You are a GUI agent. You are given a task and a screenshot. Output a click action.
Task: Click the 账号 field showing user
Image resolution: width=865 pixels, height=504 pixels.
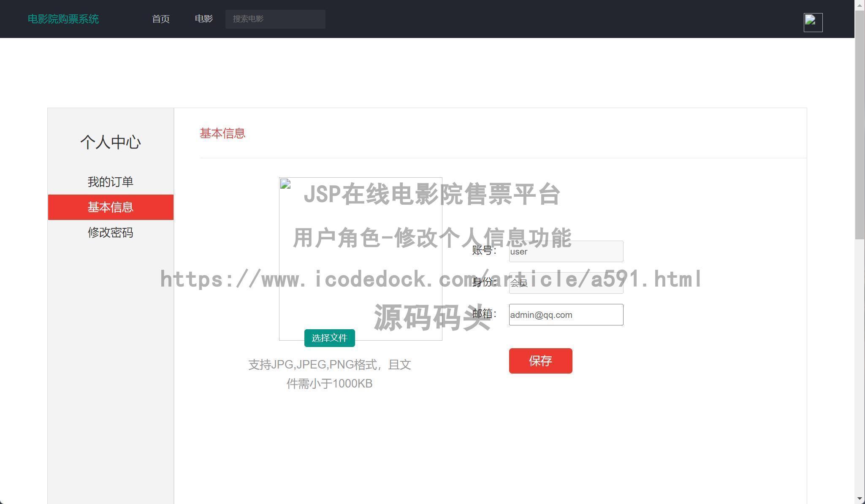[566, 251]
